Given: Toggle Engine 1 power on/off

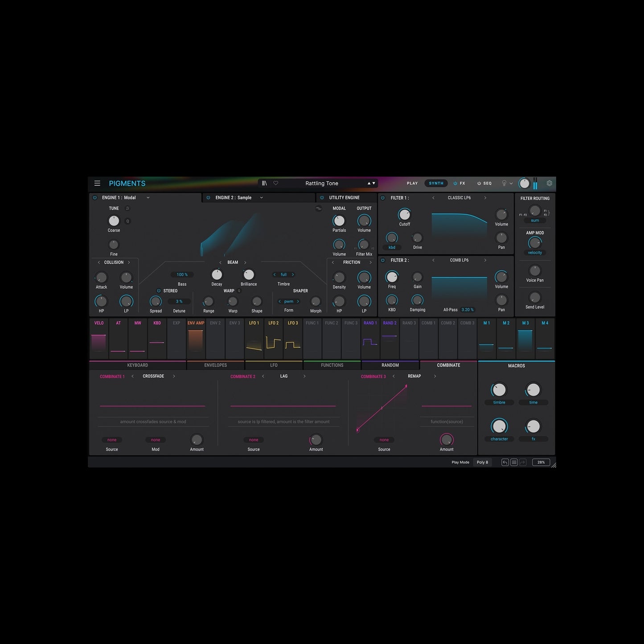Looking at the screenshot, I should [x=95, y=198].
